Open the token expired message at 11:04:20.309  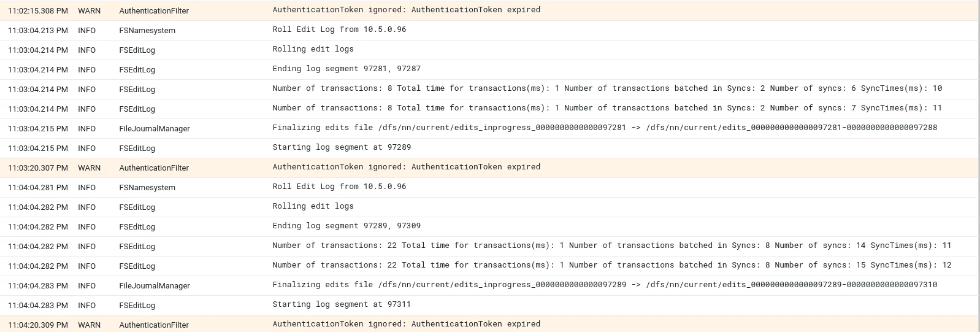[x=407, y=324]
